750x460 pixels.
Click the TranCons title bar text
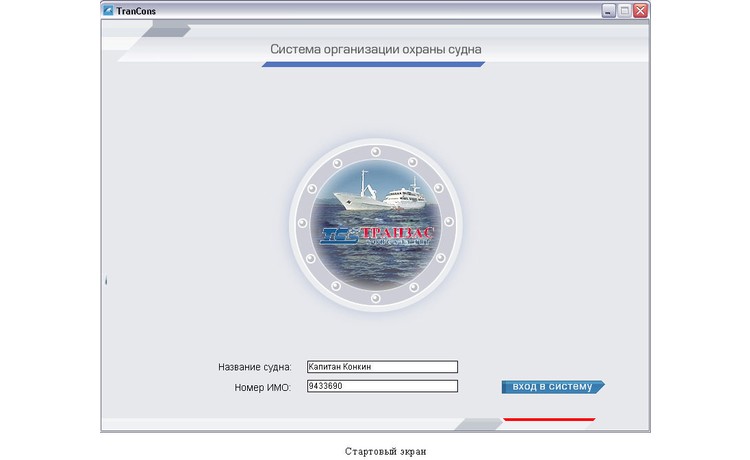pyautogui.click(x=136, y=11)
